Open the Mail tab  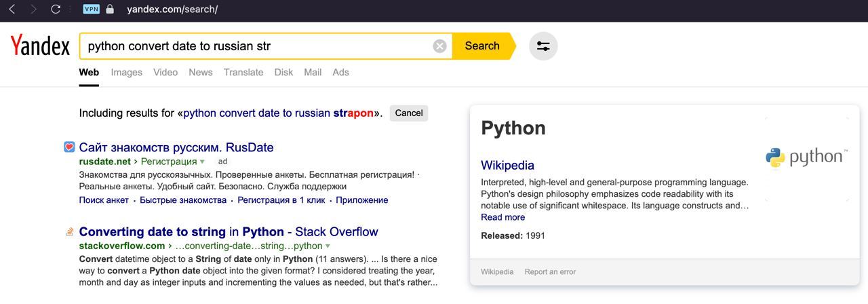tap(313, 73)
